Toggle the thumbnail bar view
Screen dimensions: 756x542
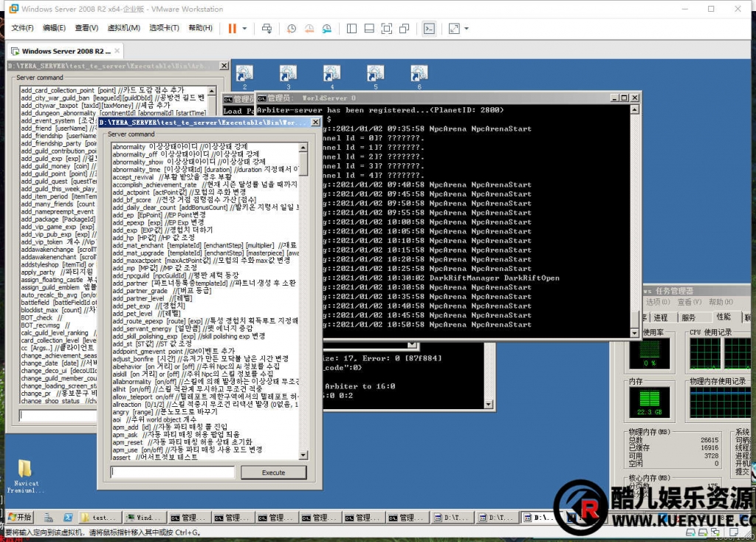point(369,29)
